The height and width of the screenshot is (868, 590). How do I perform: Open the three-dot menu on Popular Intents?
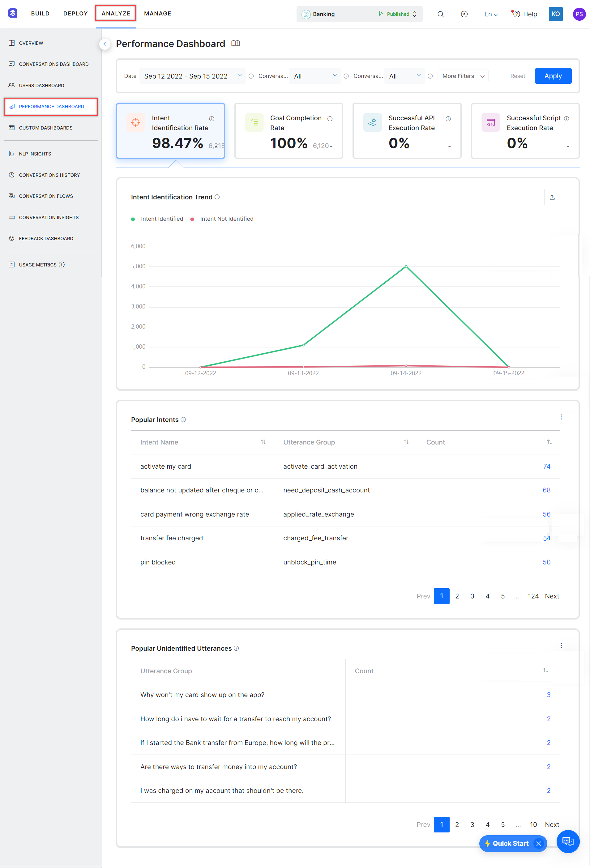(561, 417)
